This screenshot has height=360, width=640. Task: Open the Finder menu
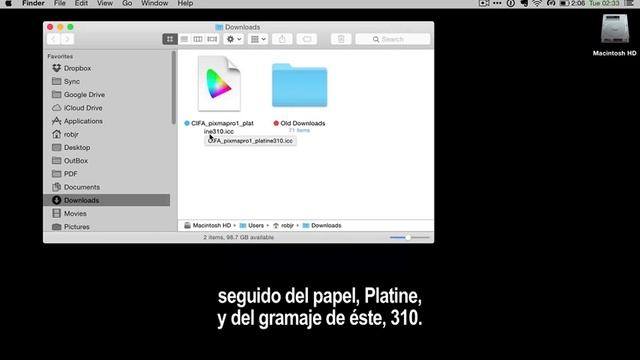click(x=33, y=3)
